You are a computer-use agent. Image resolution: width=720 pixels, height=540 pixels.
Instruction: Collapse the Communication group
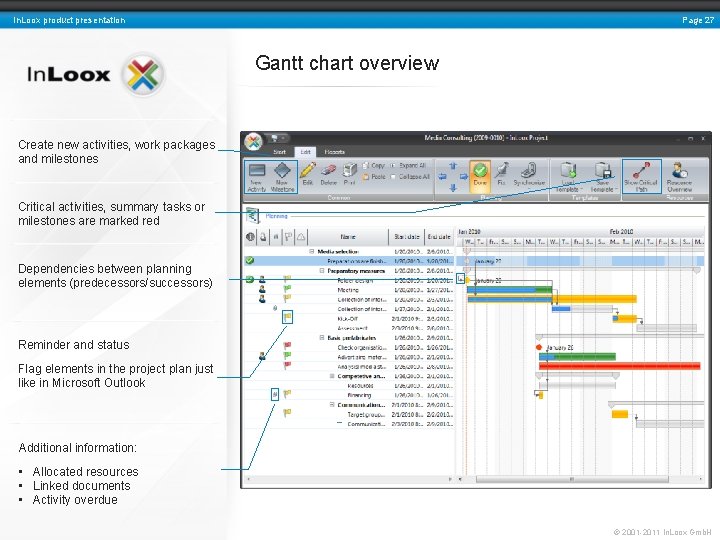(x=332, y=405)
